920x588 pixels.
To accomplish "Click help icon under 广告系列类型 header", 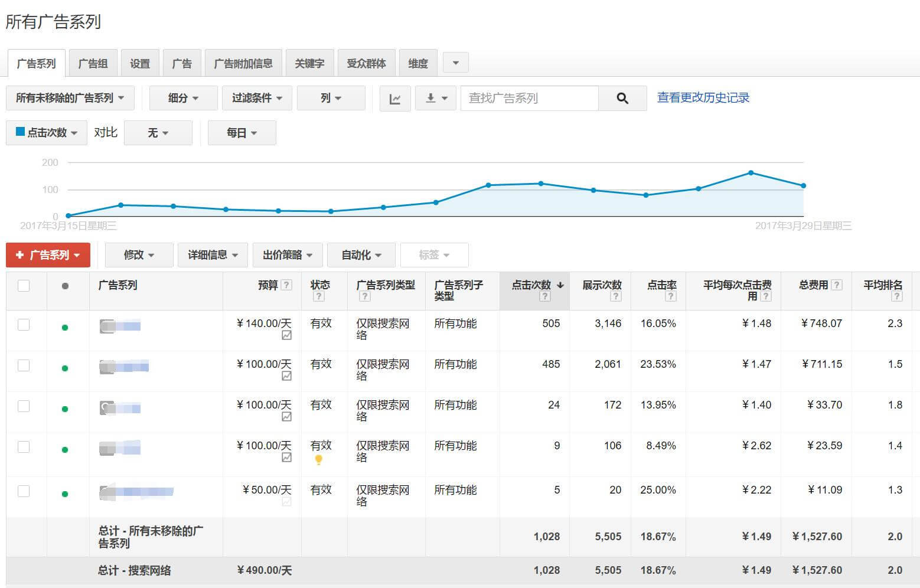I will (x=365, y=296).
